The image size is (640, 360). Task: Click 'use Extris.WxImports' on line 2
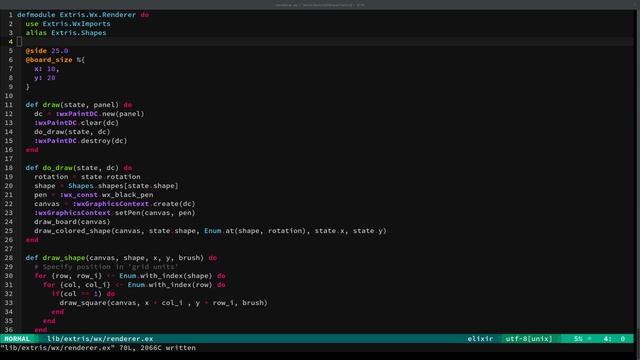point(68,24)
